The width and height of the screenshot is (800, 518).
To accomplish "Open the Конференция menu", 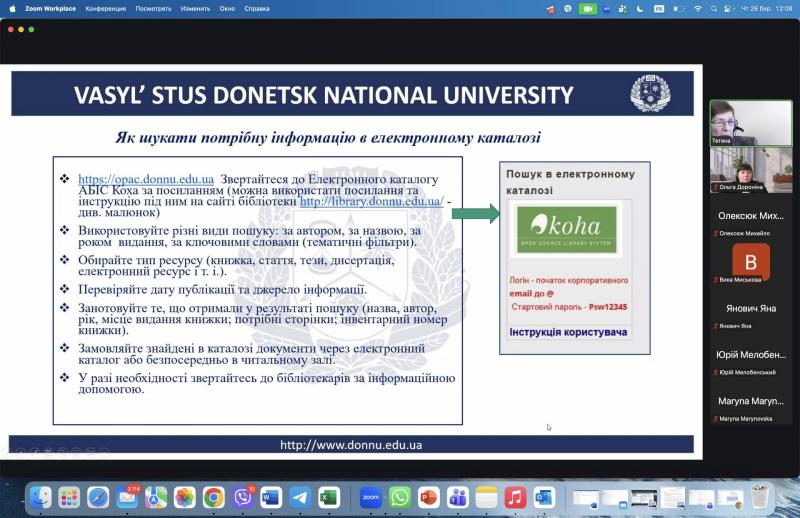I will (x=106, y=8).
